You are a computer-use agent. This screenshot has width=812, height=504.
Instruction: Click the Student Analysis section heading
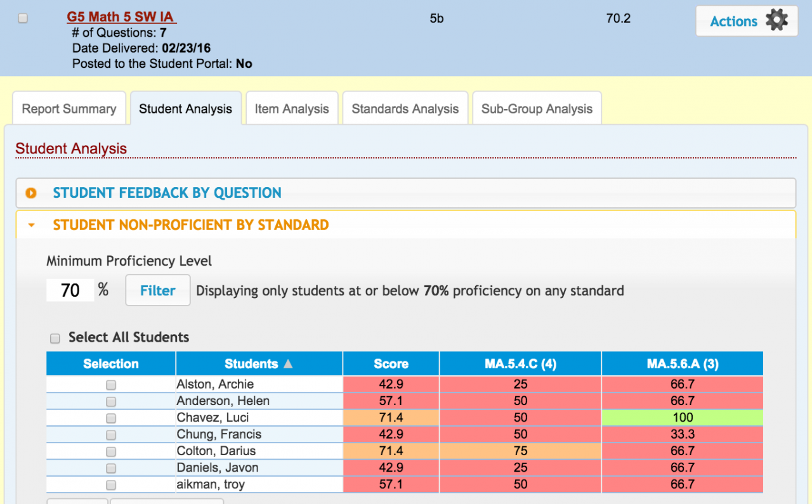point(71,148)
